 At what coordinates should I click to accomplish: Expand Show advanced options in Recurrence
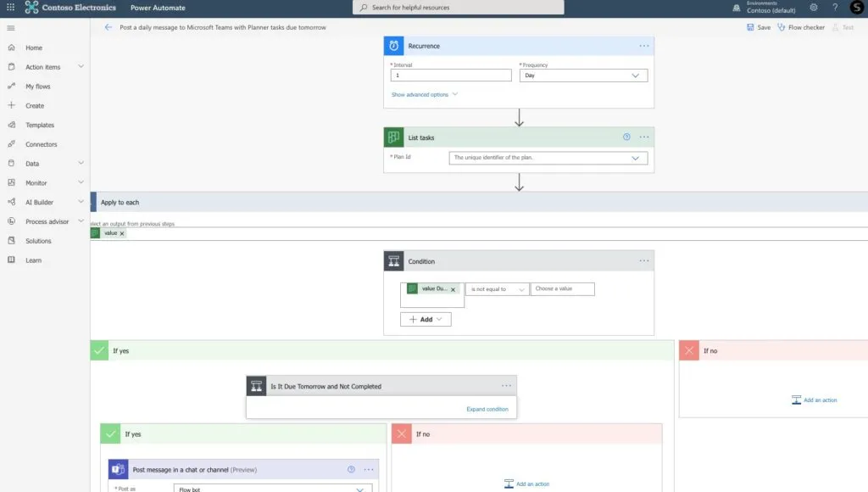click(425, 95)
